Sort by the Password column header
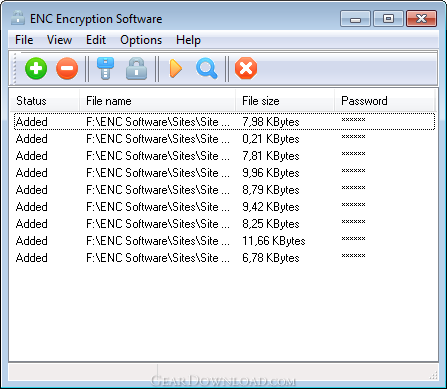The height and width of the screenshot is (389, 447). click(x=385, y=101)
